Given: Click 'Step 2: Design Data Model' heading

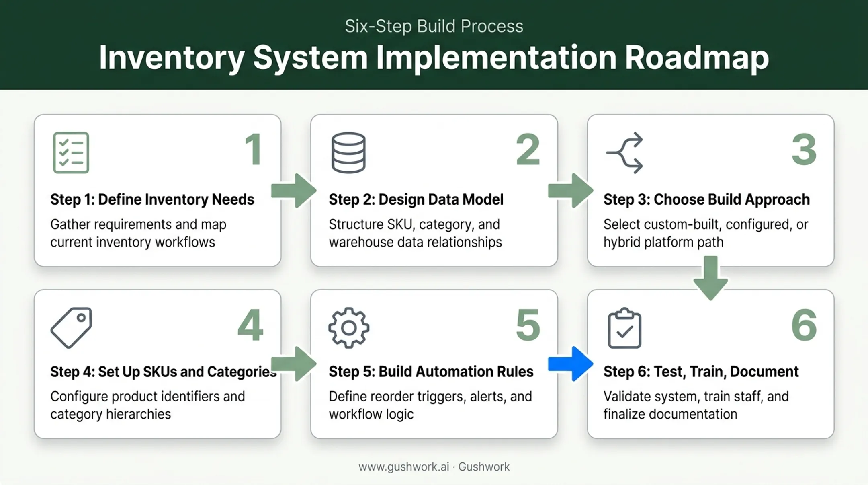Looking at the screenshot, I should pyautogui.click(x=416, y=200).
